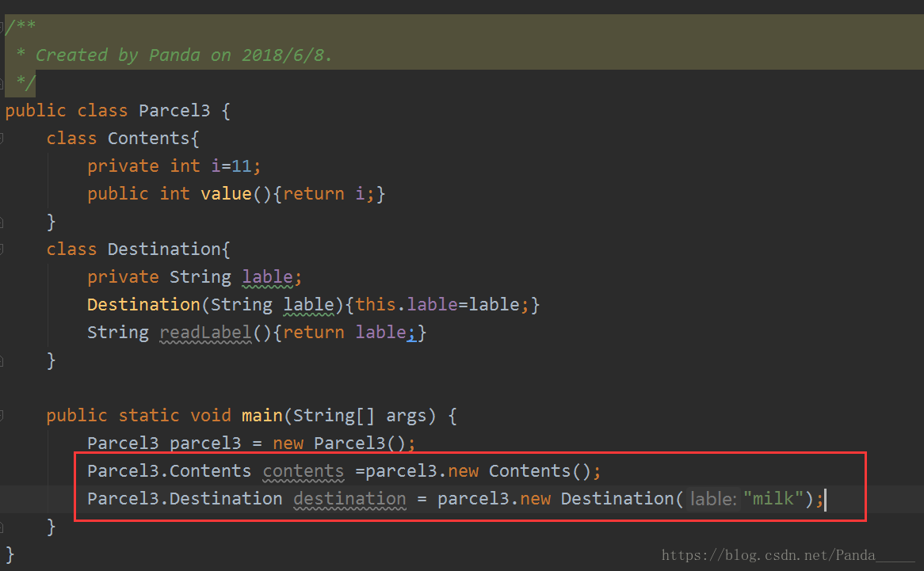Viewport: 924px width, 571px height.
Task: Click the int return type before value()
Action: pos(175,194)
